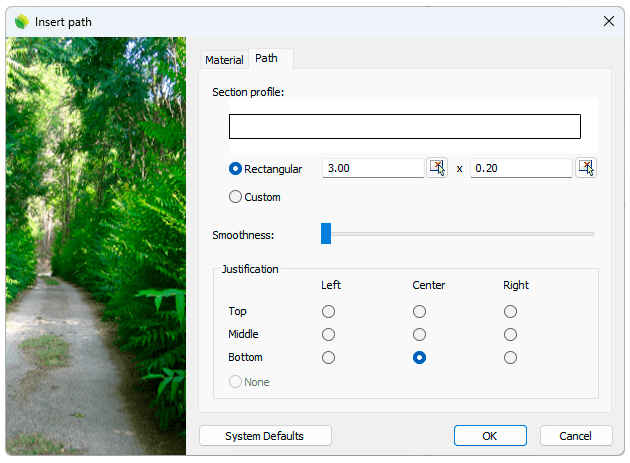Click the pick-height icon next to 0.20
The height and width of the screenshot is (463, 630).
(x=585, y=168)
